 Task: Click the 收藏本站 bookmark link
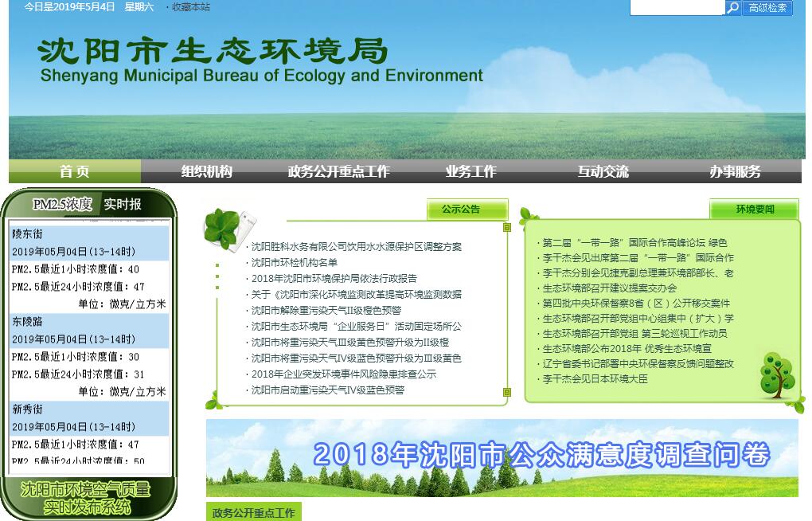point(191,7)
